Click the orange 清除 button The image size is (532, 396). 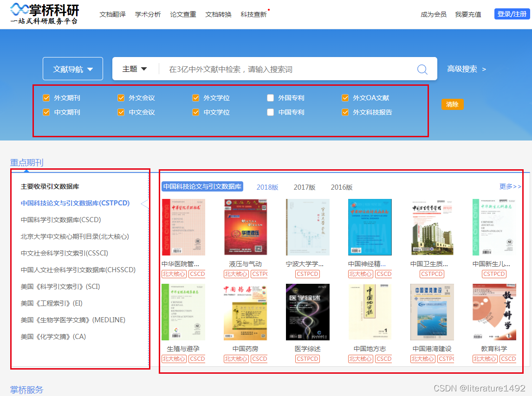452,104
